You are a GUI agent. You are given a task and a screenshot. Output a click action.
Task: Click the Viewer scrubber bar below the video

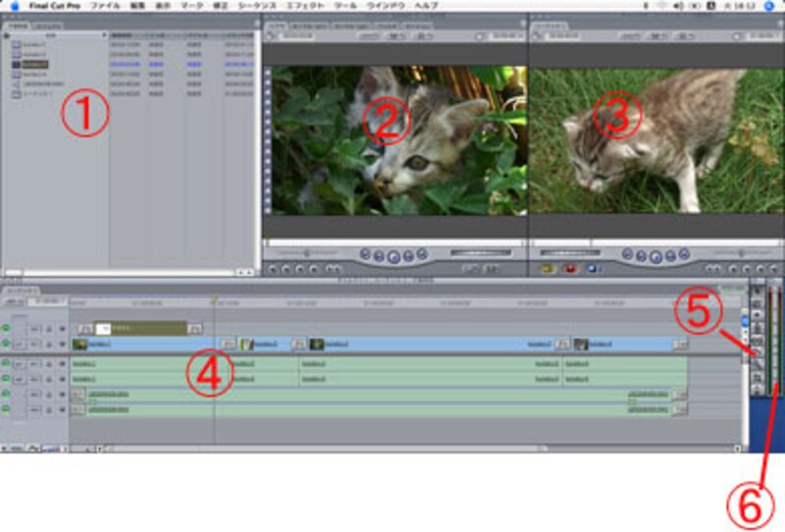coord(392,240)
